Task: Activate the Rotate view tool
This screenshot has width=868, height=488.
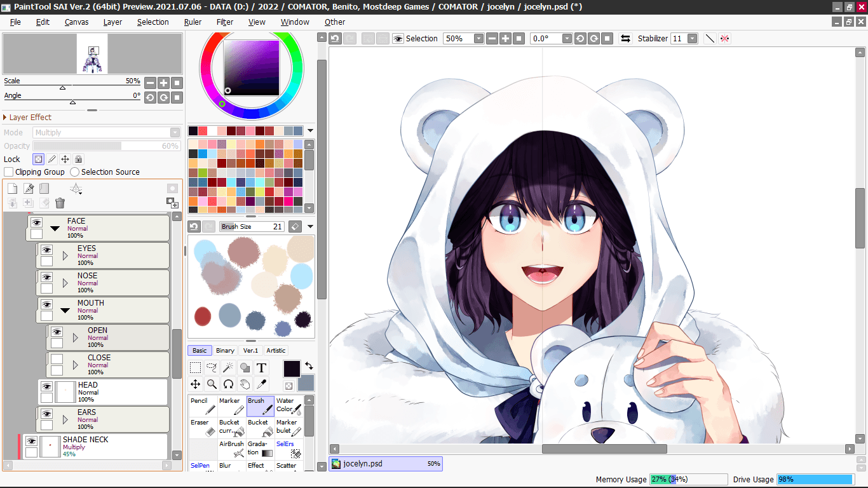Action: (x=229, y=384)
